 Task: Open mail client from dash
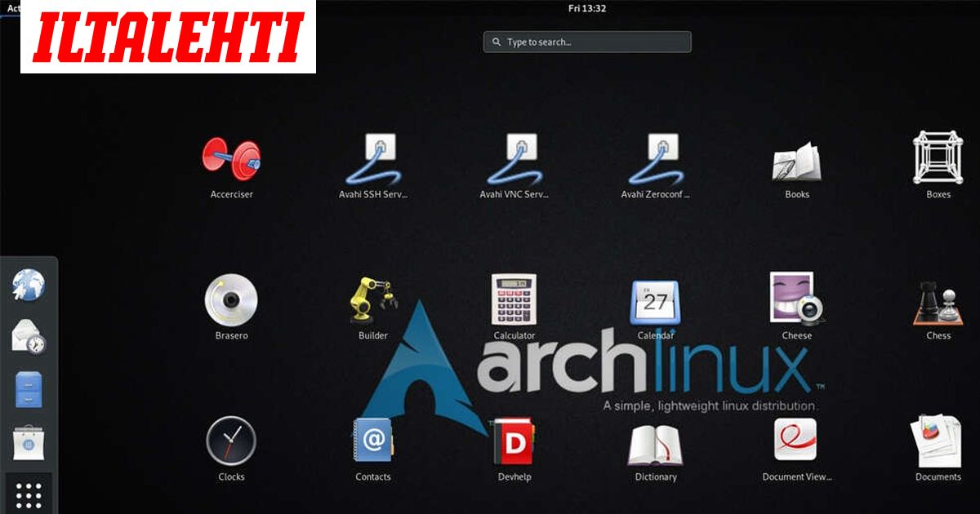[29, 336]
